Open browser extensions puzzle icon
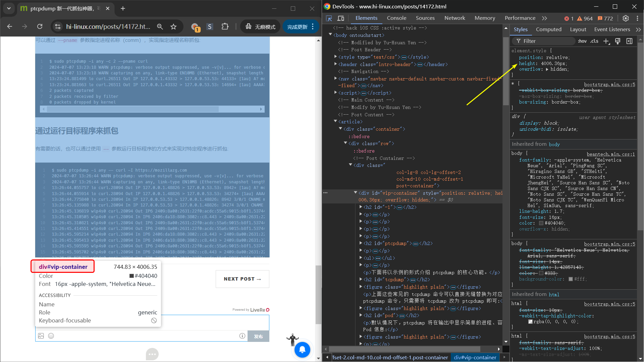Screen dimensions: 644x362 (x=225, y=26)
